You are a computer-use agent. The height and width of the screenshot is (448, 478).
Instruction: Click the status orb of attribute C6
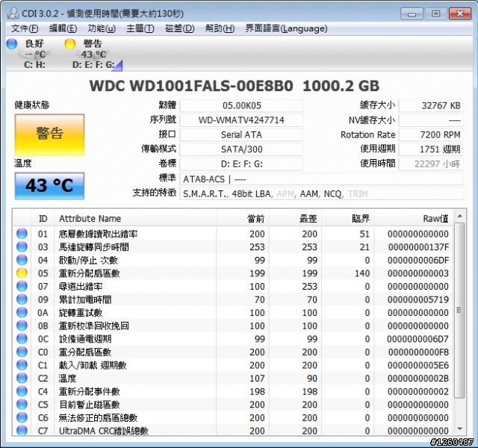pyautogui.click(x=22, y=417)
